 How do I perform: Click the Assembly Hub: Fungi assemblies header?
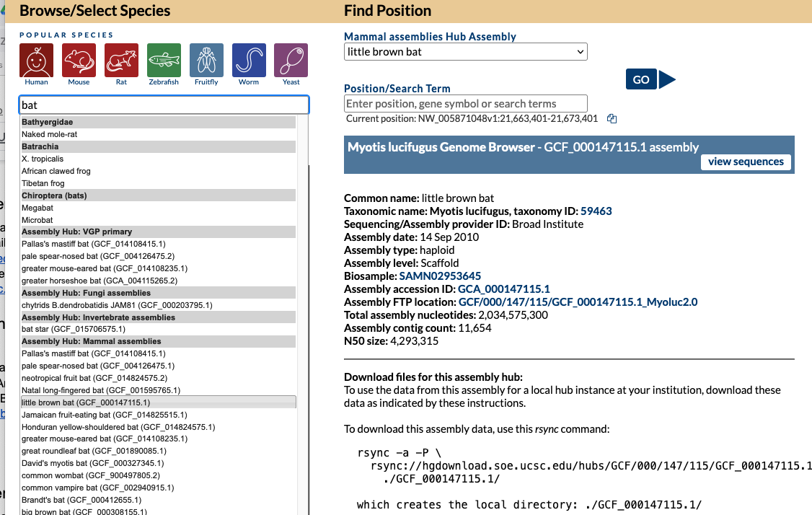(x=159, y=293)
